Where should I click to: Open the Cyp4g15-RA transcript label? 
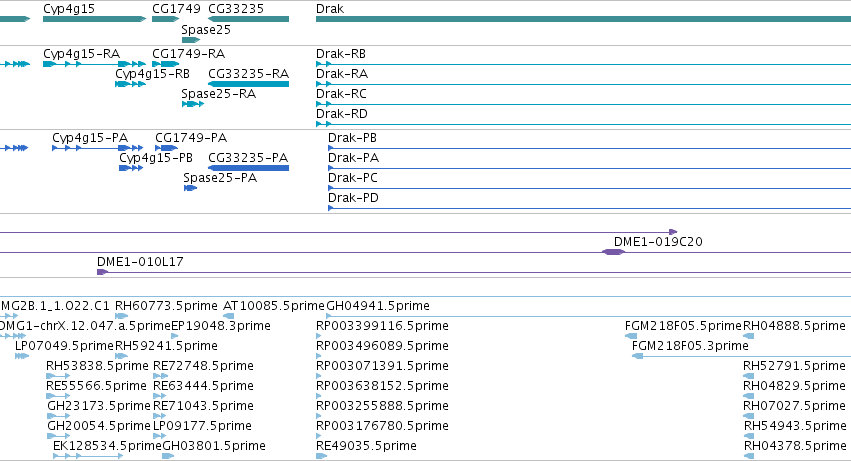[81, 54]
